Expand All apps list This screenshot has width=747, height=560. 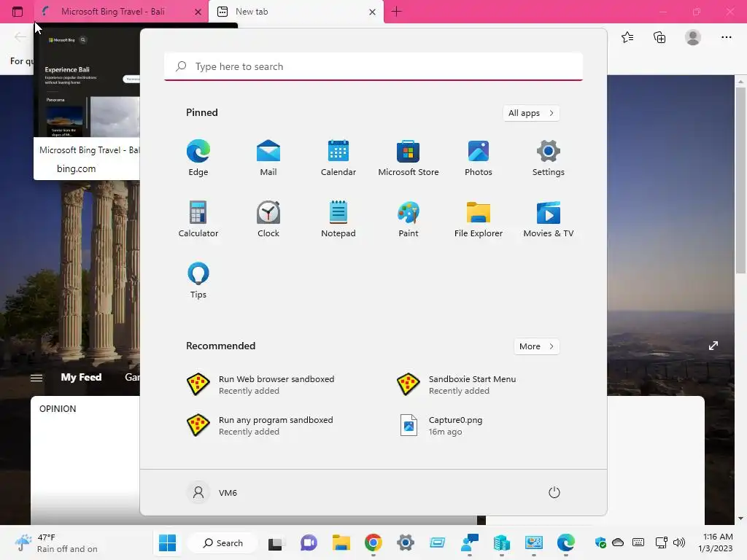[531, 113]
